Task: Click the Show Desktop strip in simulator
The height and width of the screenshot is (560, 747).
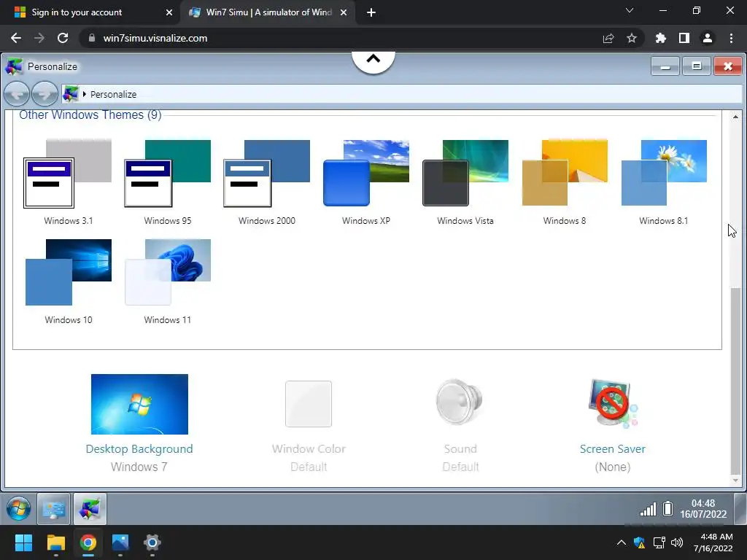Action: pos(740,508)
